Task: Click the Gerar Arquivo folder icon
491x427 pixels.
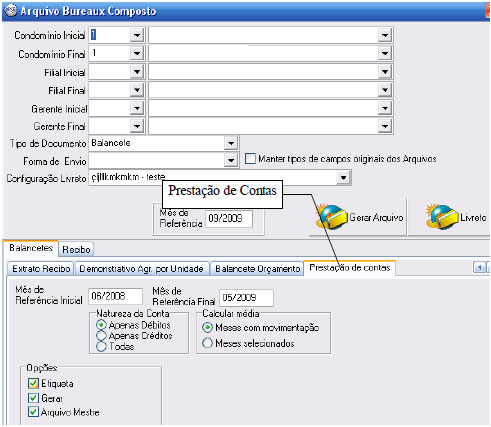Action: tap(332, 217)
